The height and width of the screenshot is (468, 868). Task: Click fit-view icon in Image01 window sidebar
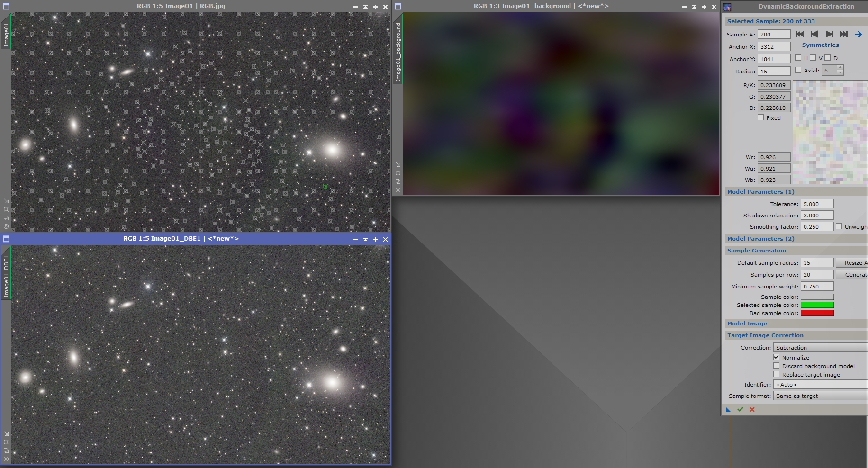[6, 209]
